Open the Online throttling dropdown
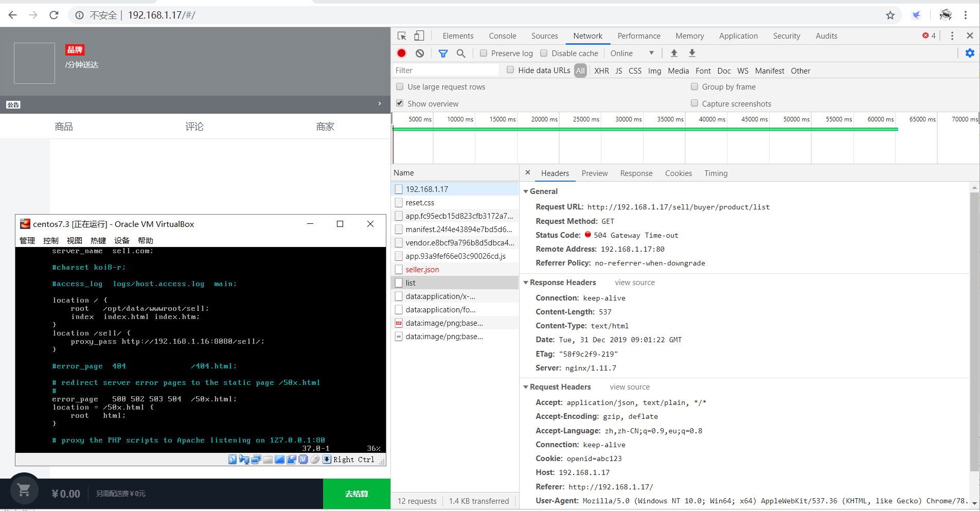Screen dimensions: 980x511 (x=632, y=53)
